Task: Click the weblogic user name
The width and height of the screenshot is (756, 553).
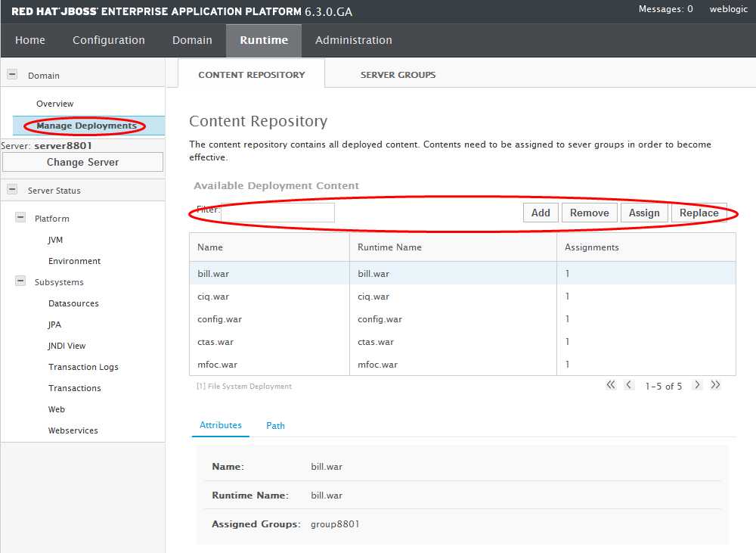Action: coord(728,9)
